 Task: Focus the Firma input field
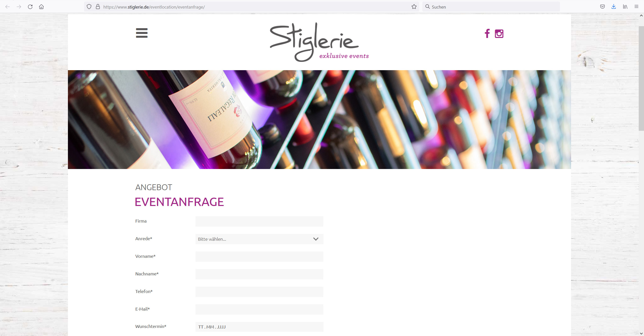(259, 221)
